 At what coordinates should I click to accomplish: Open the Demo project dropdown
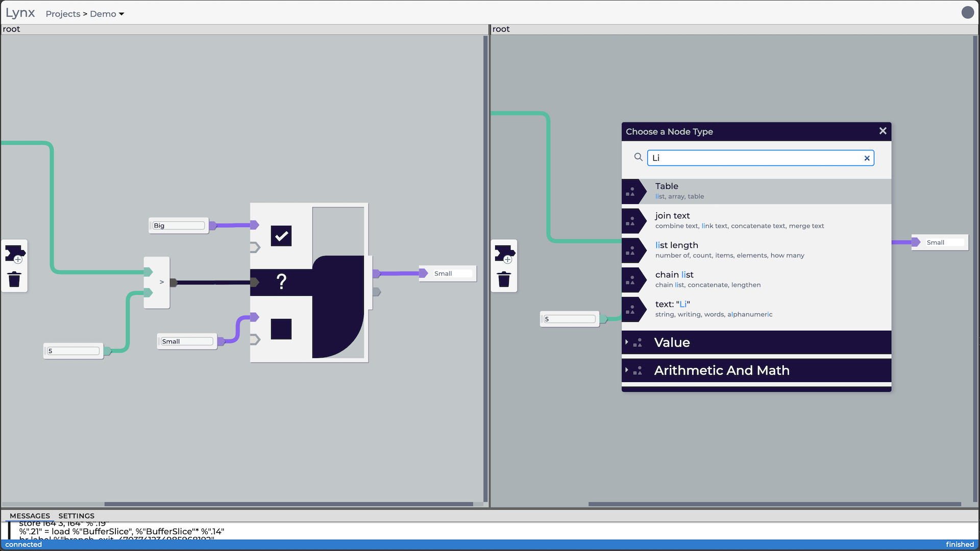tap(107, 14)
